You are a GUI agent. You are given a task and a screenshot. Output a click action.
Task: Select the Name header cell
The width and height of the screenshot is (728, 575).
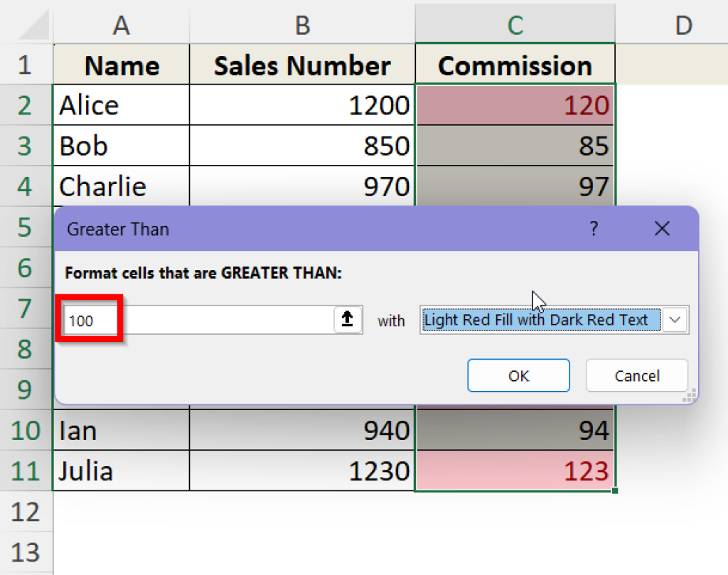click(121, 65)
